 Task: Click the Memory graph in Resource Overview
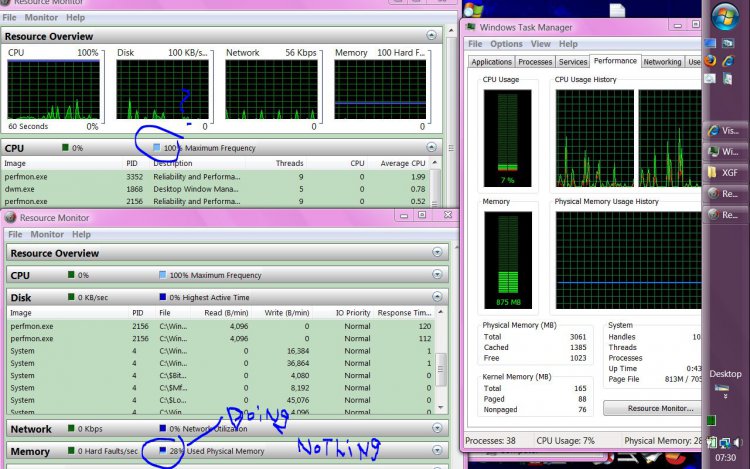380,89
